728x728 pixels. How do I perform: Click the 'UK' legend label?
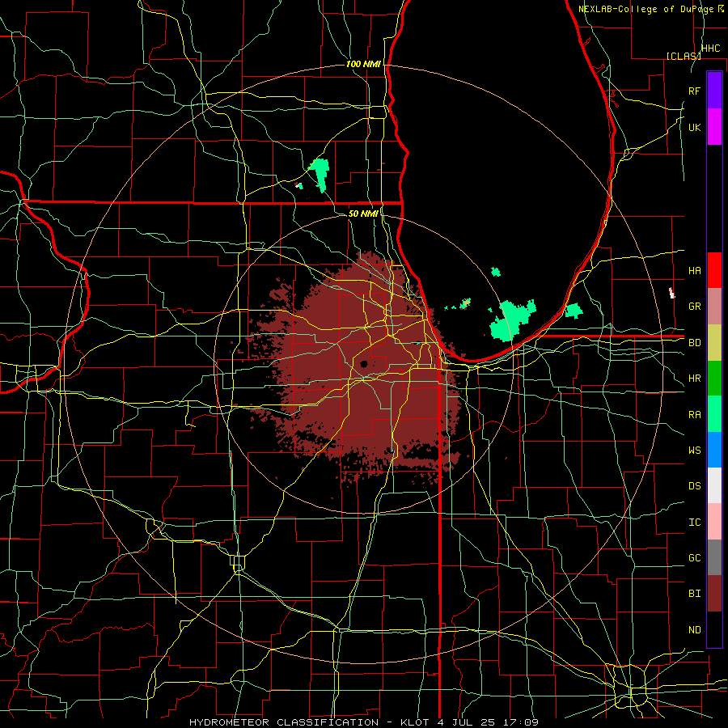point(695,128)
